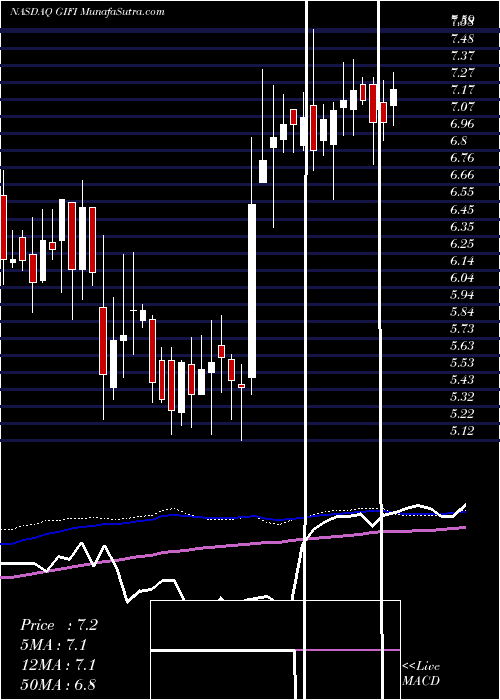Select the 6.35 price axis label
500x700 pixels.
pyautogui.click(x=462, y=227)
